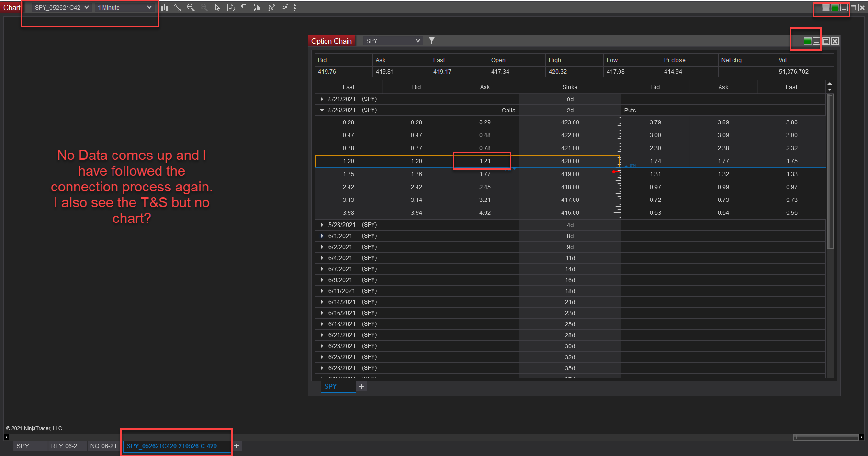The width and height of the screenshot is (868, 456).
Task: Toggle the gray interval link button on chart
Action: (826, 8)
